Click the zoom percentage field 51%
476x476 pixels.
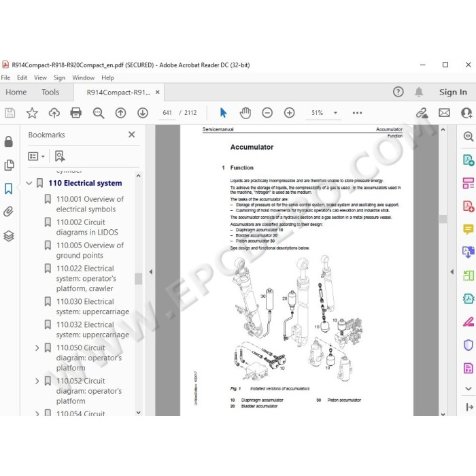point(318,113)
